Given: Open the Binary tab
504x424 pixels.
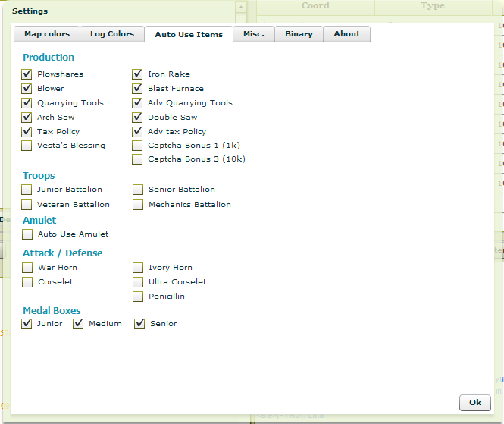Looking at the screenshot, I should (x=299, y=34).
